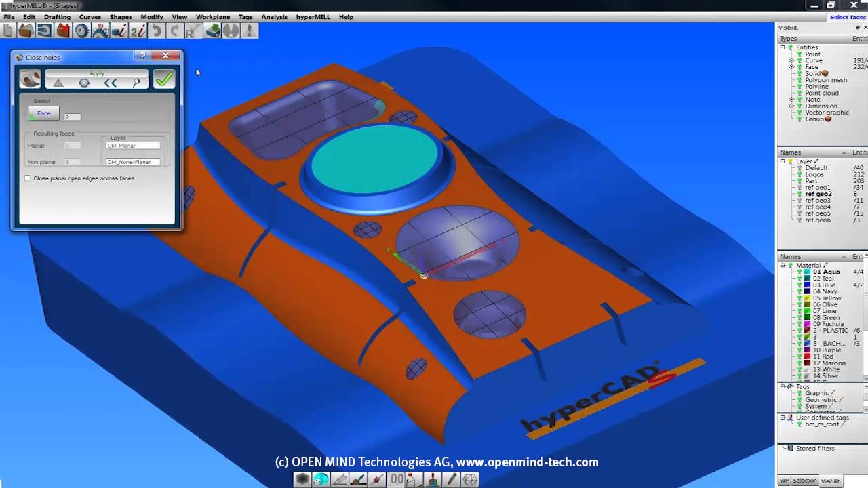The height and width of the screenshot is (488, 868).
Task: Click the help question mark on Close holes
Action: coord(142,56)
